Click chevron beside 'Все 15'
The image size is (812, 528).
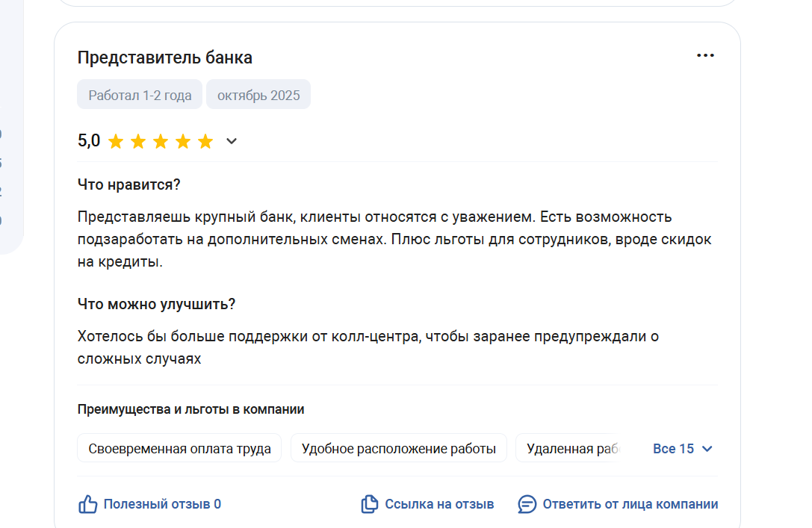coord(707,449)
